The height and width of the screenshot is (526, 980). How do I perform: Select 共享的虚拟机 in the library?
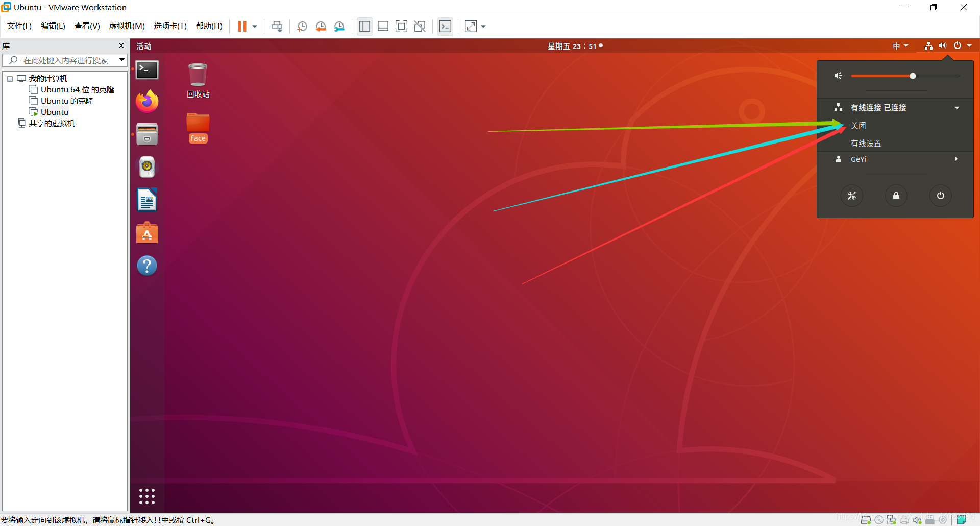[x=52, y=124]
